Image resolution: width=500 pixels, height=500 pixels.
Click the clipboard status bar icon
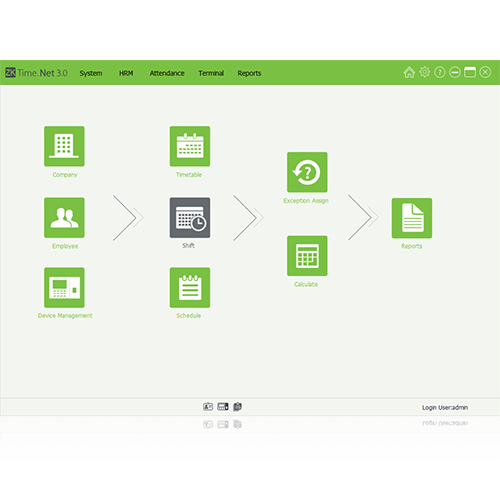click(237, 406)
